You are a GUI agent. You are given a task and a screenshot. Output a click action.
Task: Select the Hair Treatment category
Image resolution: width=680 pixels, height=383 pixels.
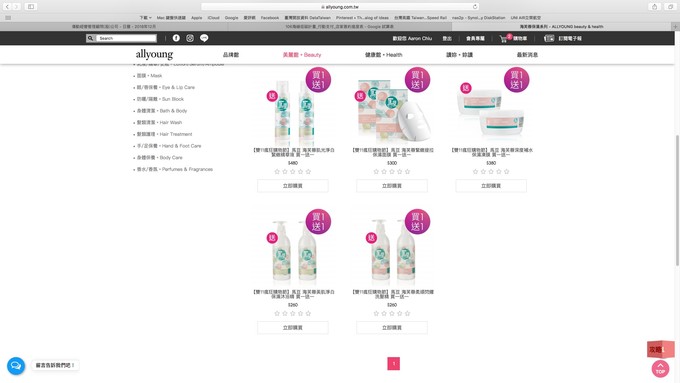164,134
